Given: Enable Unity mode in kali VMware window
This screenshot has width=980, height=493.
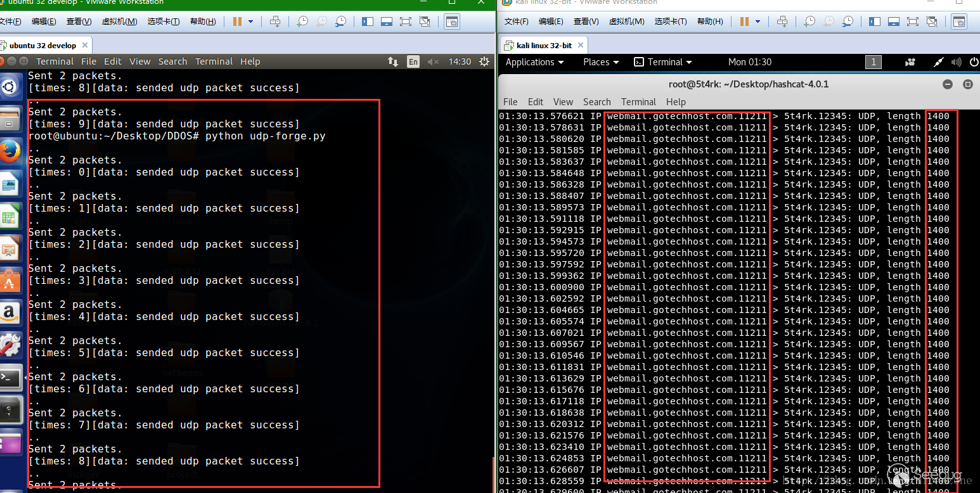Looking at the screenshot, I should pos(932,22).
